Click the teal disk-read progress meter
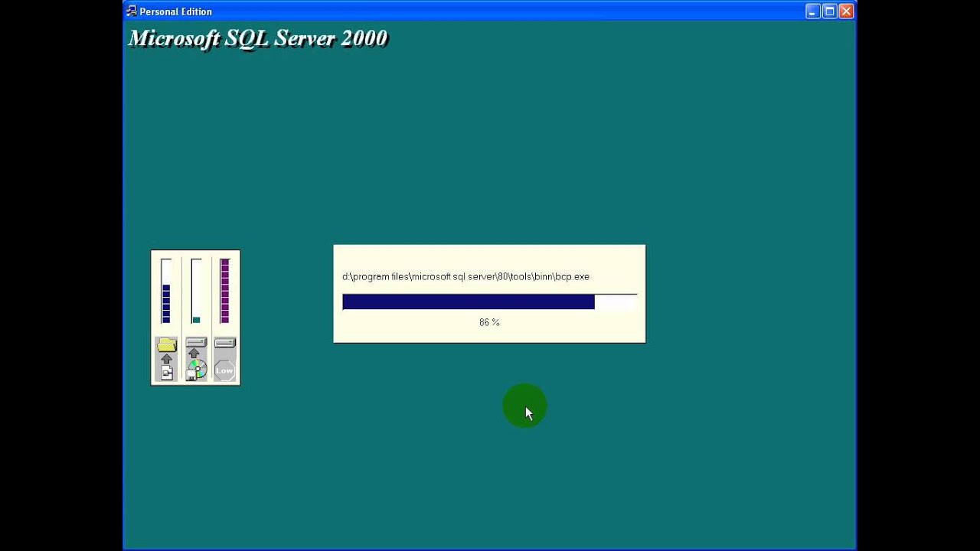Image resolution: width=980 pixels, height=551 pixels. tap(196, 291)
